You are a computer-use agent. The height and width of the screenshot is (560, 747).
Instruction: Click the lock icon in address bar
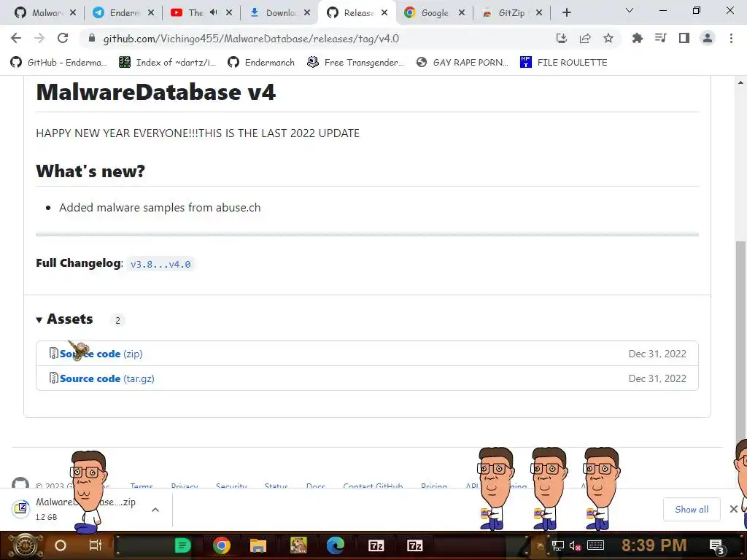[92, 39]
